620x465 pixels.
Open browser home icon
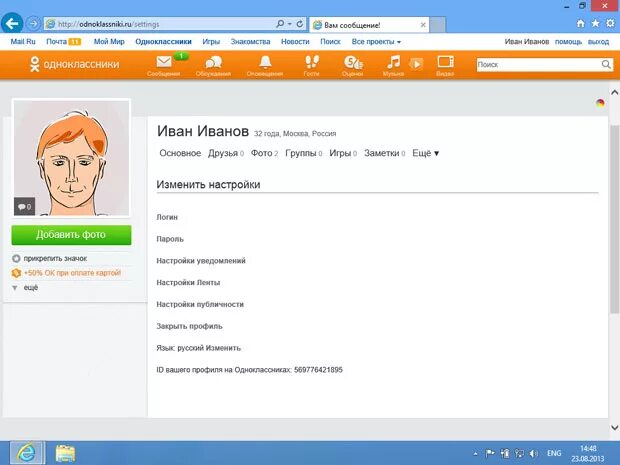[580, 24]
